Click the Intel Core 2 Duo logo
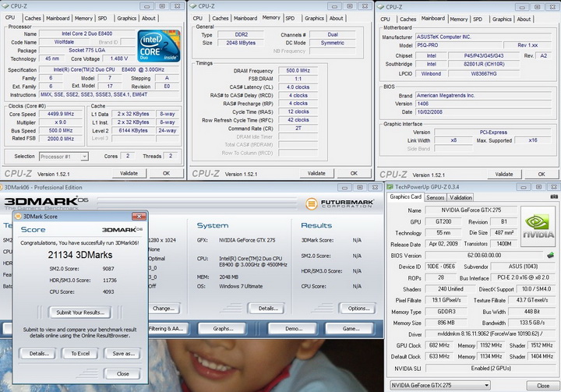 [158, 46]
